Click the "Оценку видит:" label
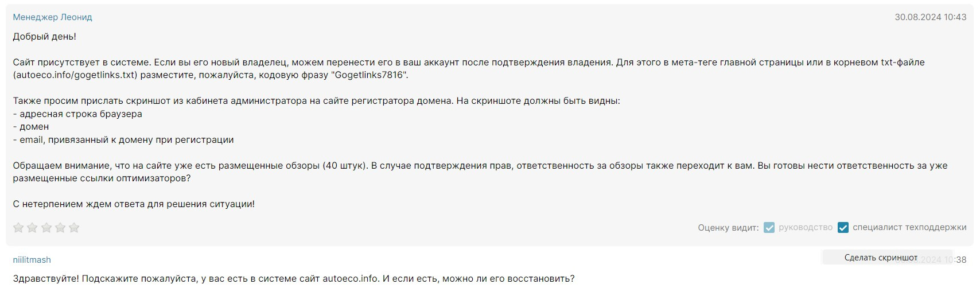 (728, 228)
